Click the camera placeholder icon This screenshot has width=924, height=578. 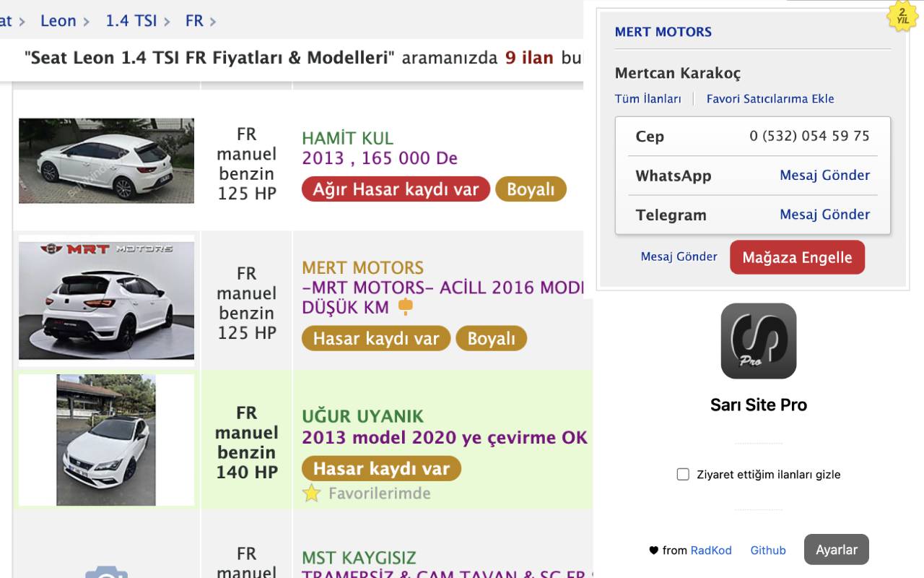[106, 572]
